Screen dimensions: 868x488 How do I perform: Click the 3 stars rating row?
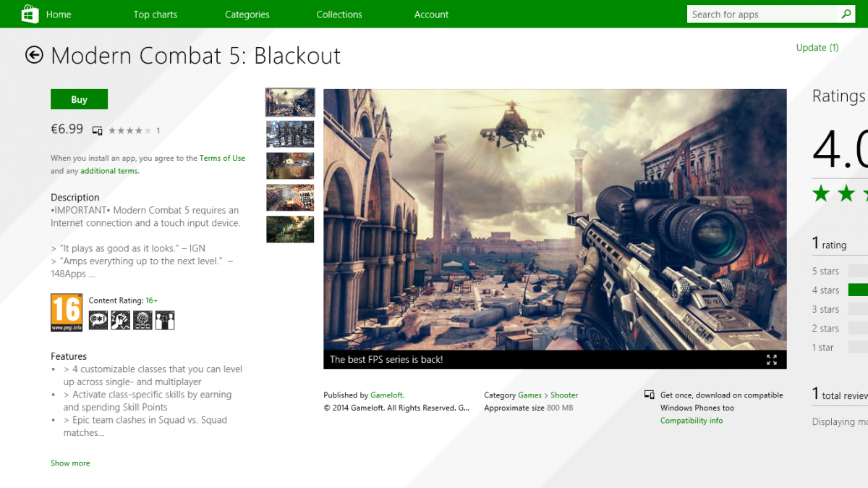click(x=840, y=309)
